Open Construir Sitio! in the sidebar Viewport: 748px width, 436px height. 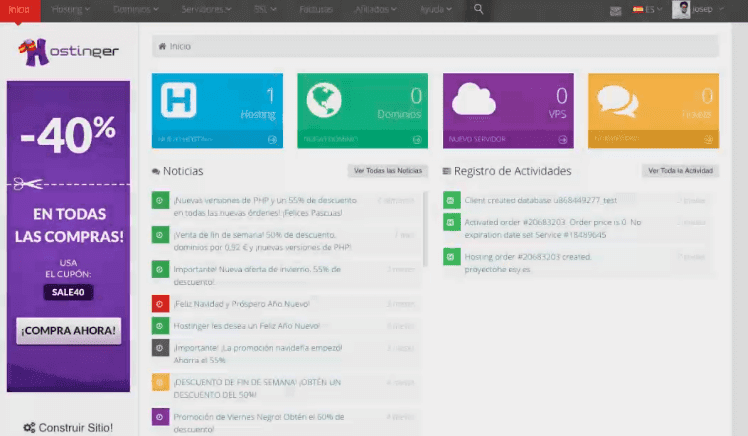click(75, 428)
